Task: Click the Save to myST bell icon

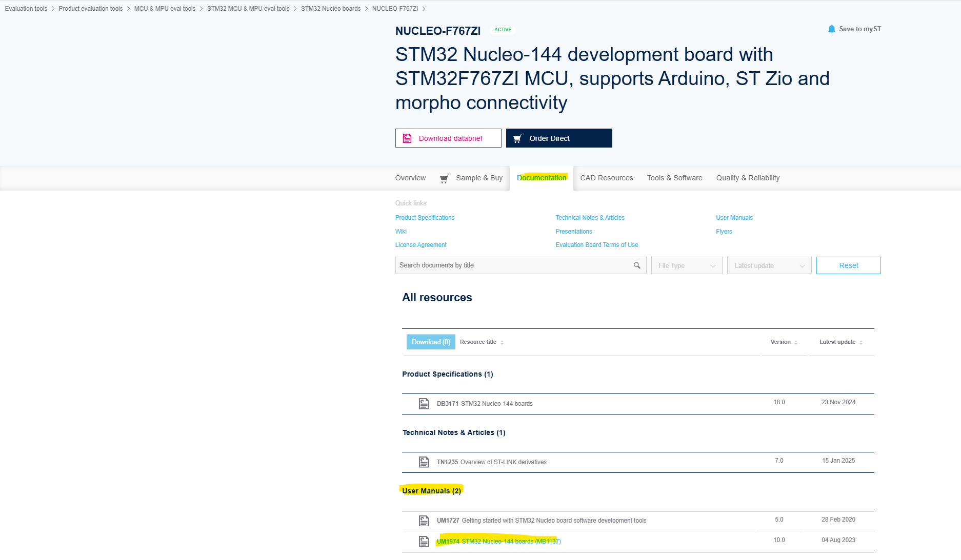Action: [x=831, y=29]
